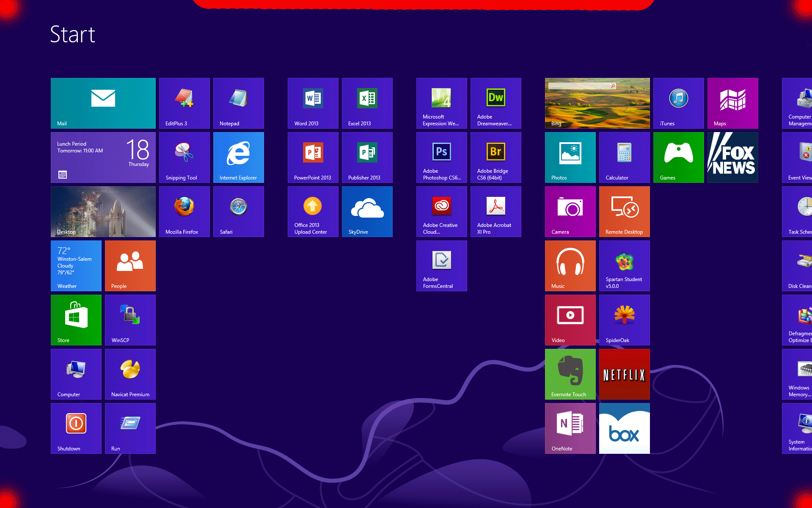Open the People tile
The height and width of the screenshot is (508, 812).
130,266
